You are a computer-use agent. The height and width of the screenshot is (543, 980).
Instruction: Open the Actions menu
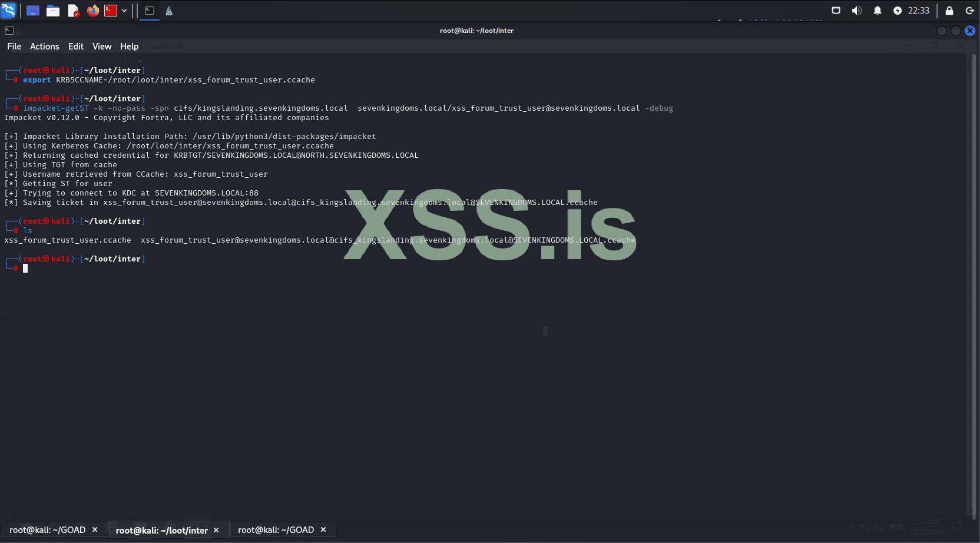pos(45,47)
